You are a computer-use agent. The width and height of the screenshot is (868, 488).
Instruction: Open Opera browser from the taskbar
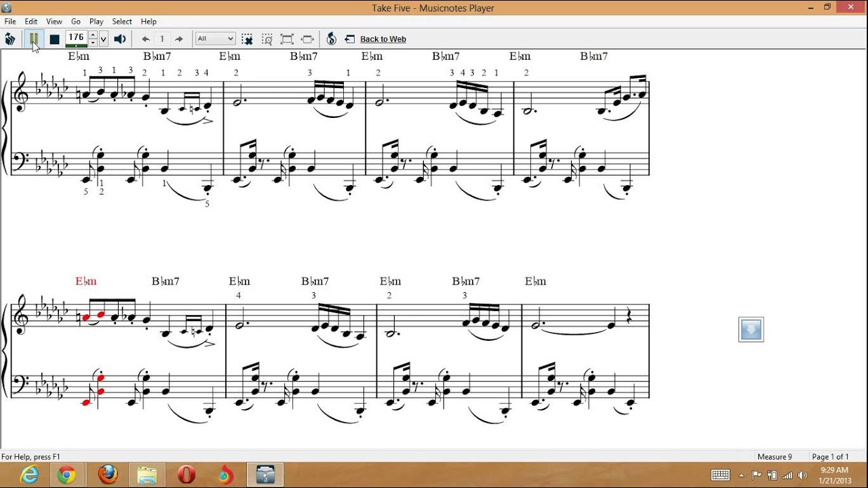point(186,475)
